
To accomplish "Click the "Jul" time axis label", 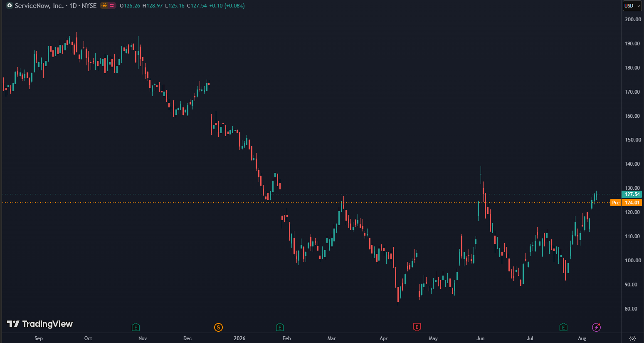I will pos(530,338).
